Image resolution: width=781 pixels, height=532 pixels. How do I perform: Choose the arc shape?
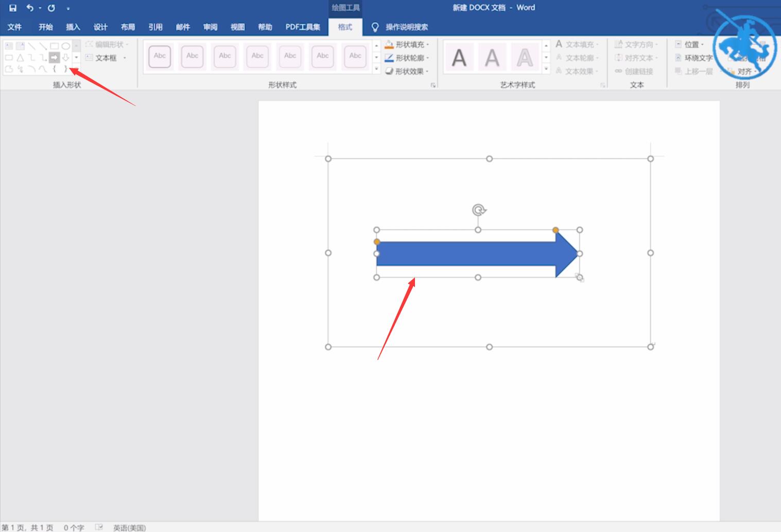click(31, 69)
